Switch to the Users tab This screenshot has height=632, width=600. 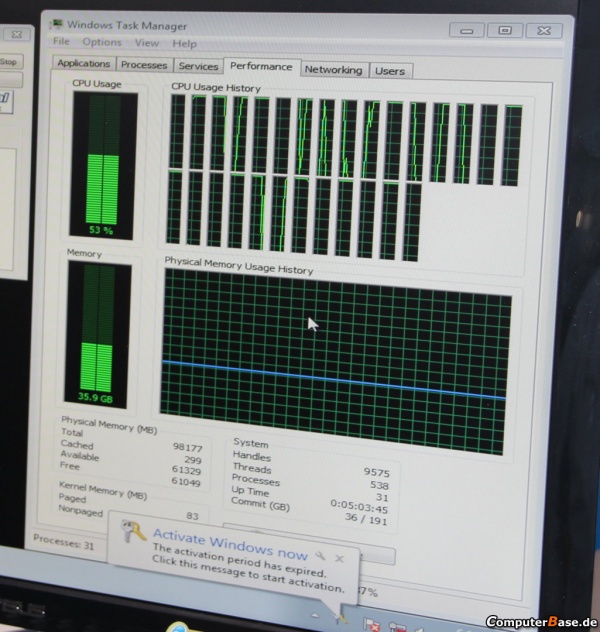point(390,71)
